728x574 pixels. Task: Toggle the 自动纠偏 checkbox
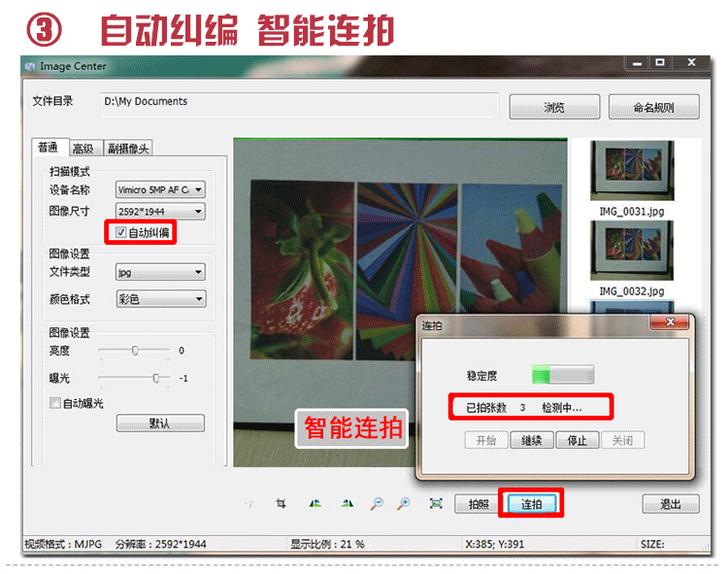point(120,232)
